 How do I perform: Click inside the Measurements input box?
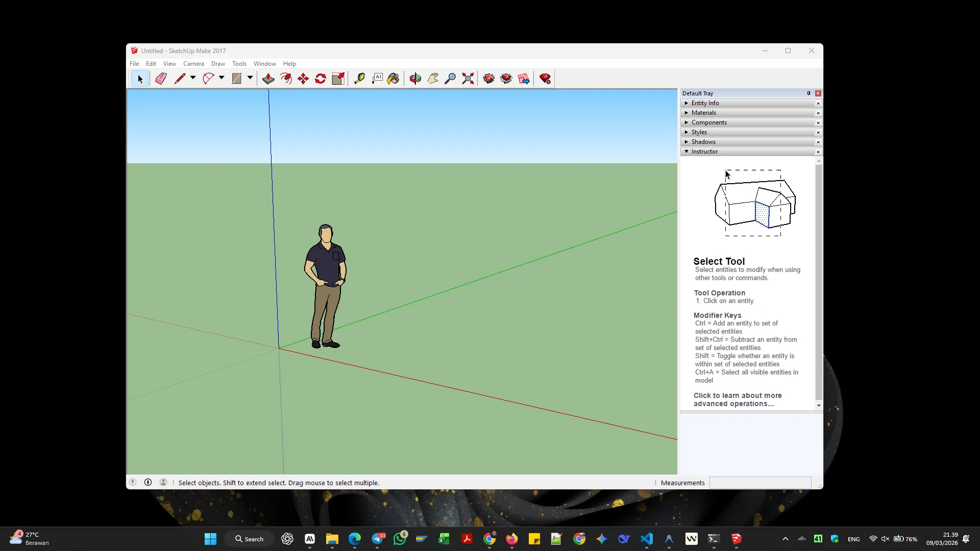click(761, 482)
